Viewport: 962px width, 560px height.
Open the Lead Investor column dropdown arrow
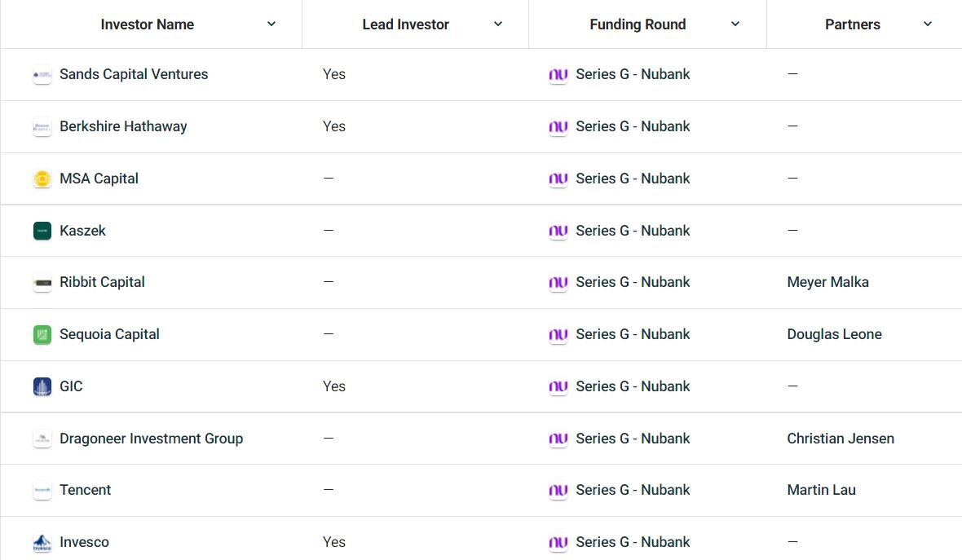click(498, 24)
